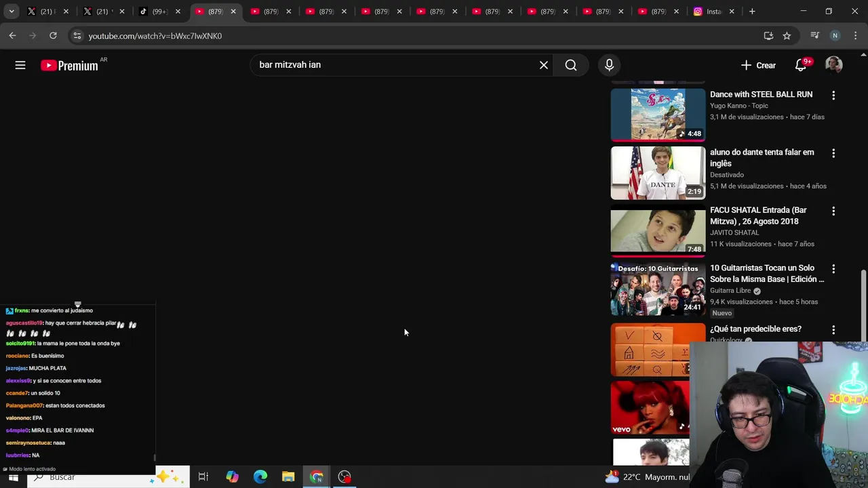Open the Crear menu
This screenshot has width=868, height=488.
[x=758, y=65]
